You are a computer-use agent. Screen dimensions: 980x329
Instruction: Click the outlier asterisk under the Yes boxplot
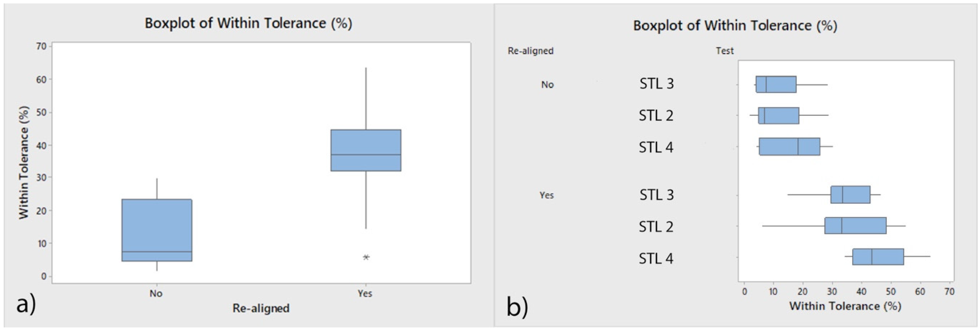click(366, 258)
